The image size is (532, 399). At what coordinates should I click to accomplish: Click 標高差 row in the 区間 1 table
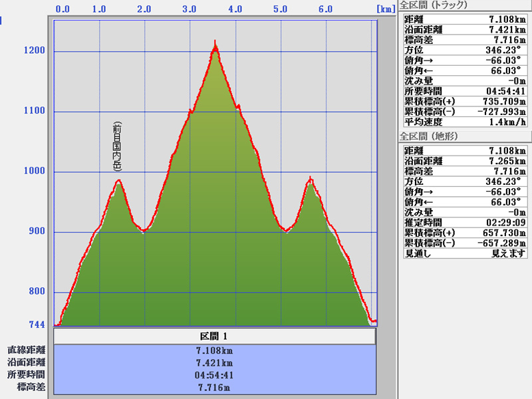pos(215,387)
